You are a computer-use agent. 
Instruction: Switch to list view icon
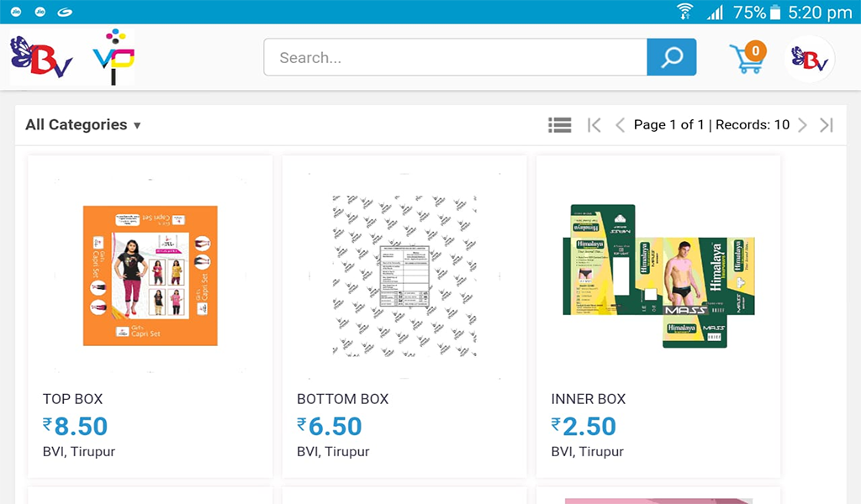pyautogui.click(x=559, y=125)
